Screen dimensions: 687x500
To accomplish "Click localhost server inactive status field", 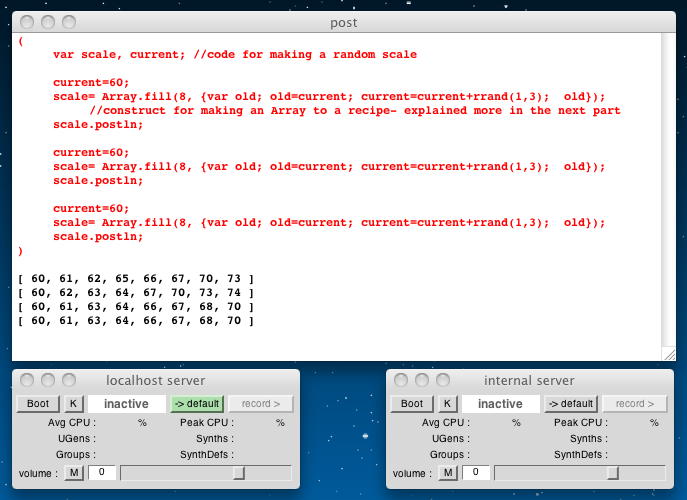I will click(127, 404).
